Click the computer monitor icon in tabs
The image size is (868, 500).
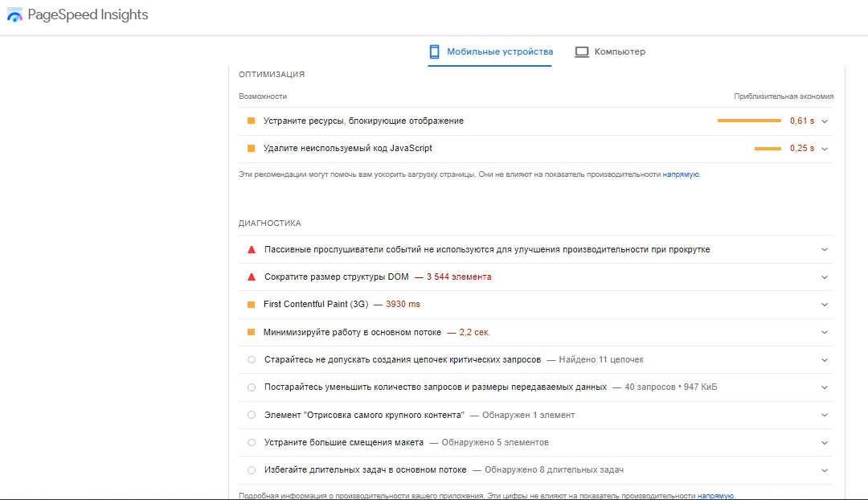582,51
